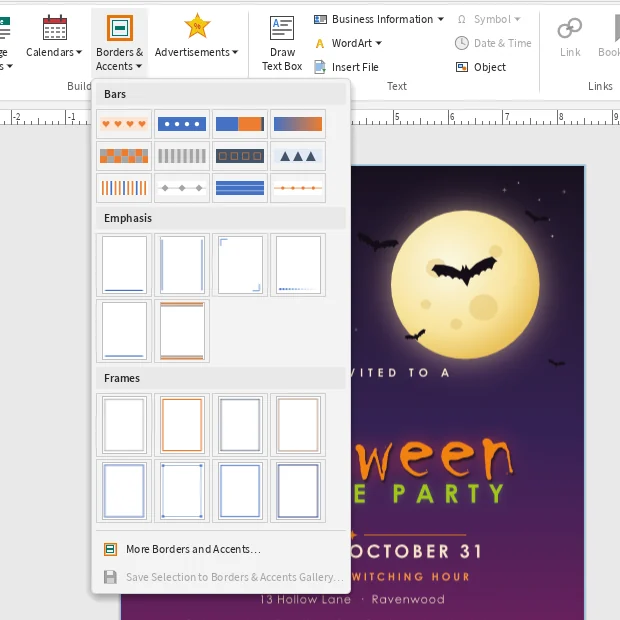Viewport: 620px width, 620px height.
Task: Choose the light peach frame
Action: point(298,425)
